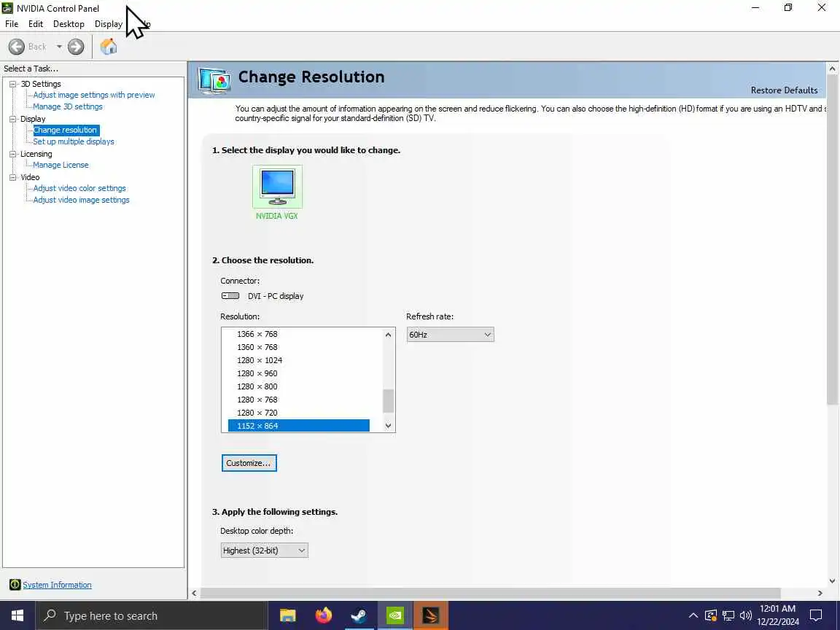840x630 pixels.
Task: Open the Windows Start menu
Action: click(17, 615)
